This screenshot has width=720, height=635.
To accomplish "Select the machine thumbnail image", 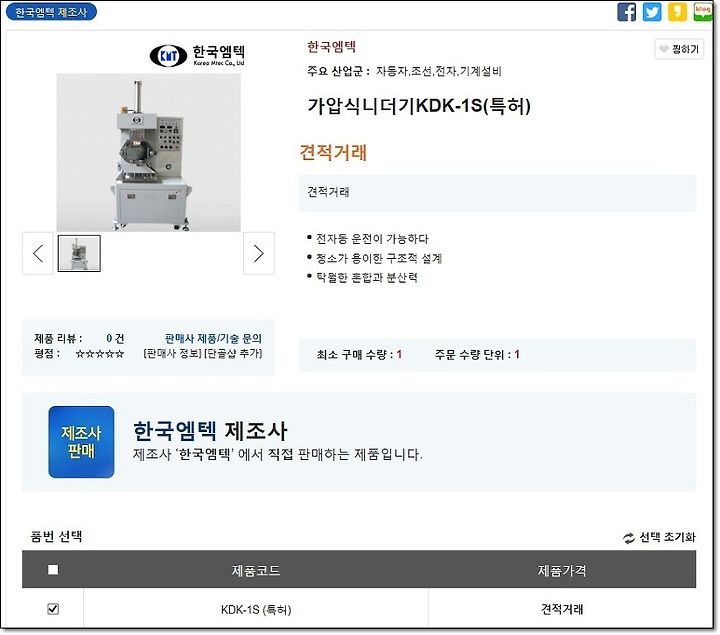I will pyautogui.click(x=79, y=253).
